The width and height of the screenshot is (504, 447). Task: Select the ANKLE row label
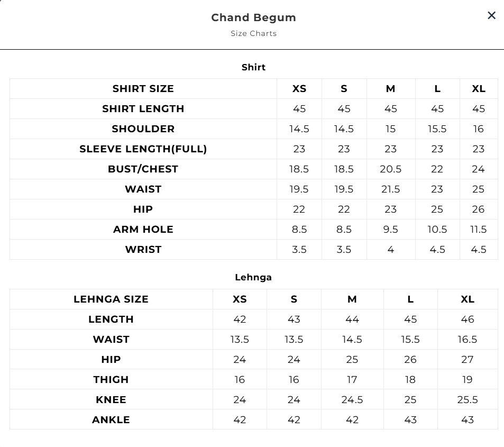111,420
